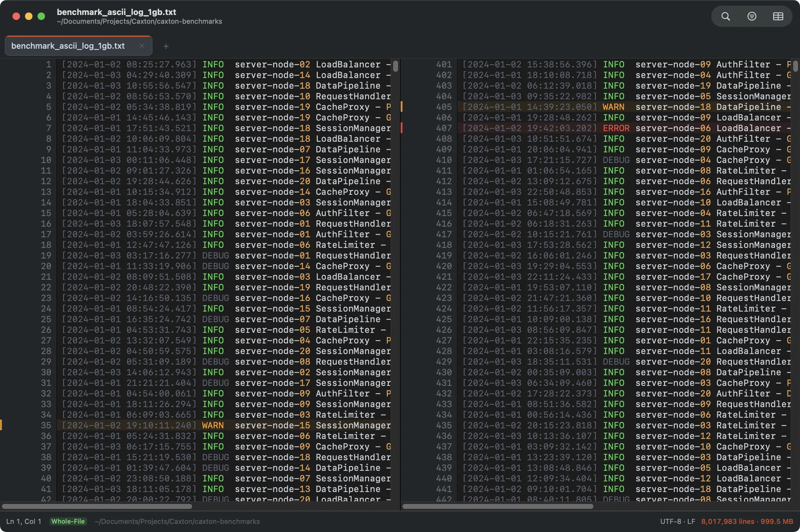
Task: Close the benchmark_ascii_log_1gb.txt tab
Action: click(x=142, y=46)
